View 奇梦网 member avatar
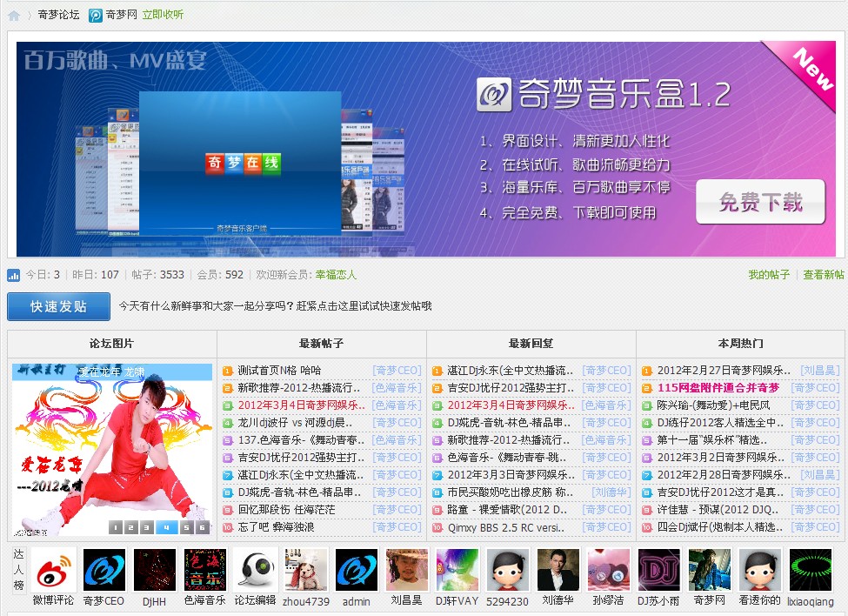 coord(710,570)
